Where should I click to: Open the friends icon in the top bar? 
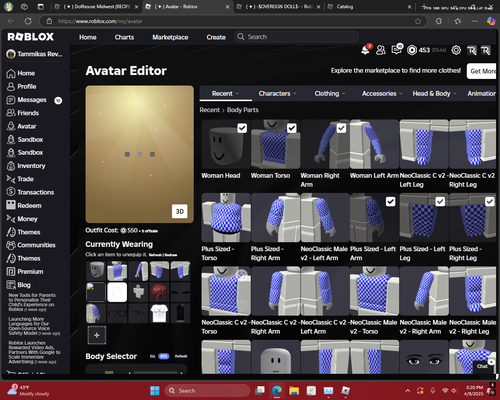[x=381, y=50]
